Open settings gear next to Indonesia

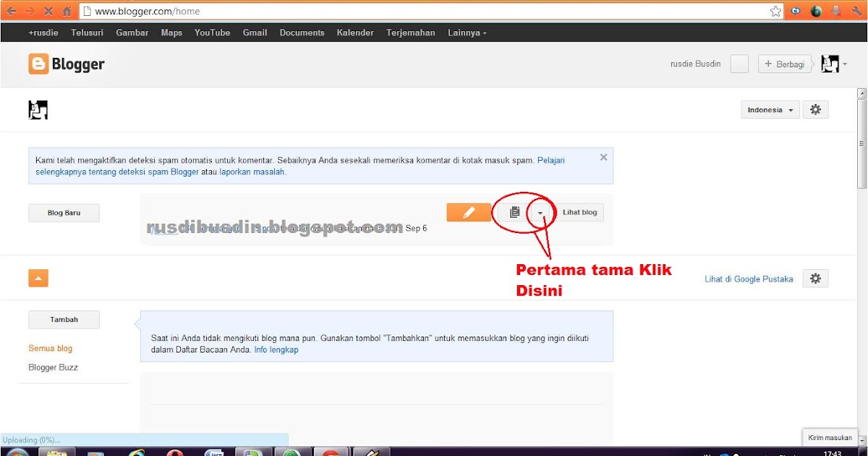point(816,110)
